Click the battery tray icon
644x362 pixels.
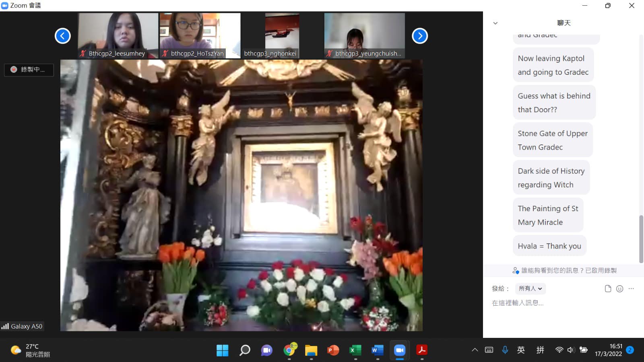(584, 350)
